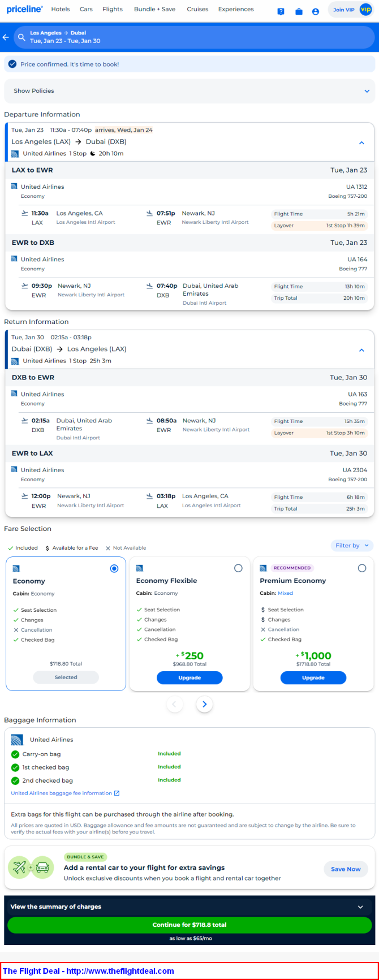Choose the Premium Economy radio button

point(362,568)
